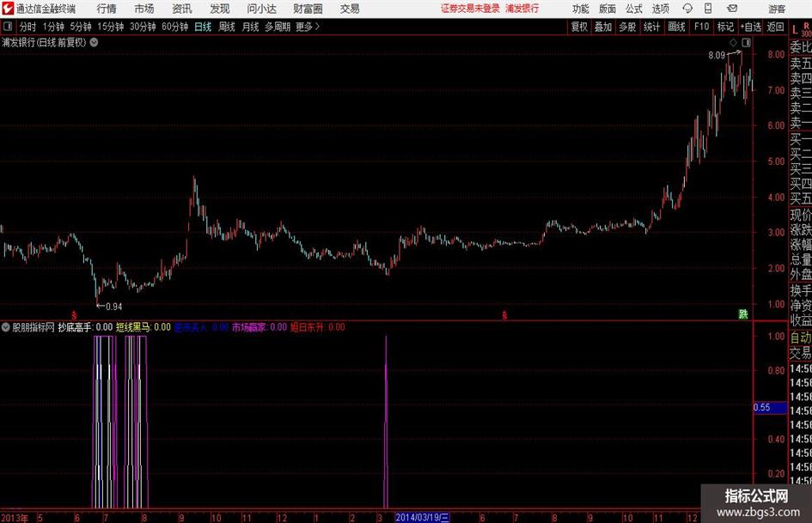Viewport: 812px width, 523px height.
Task: Click the 2013年 label on time axis
Action: coord(15,518)
